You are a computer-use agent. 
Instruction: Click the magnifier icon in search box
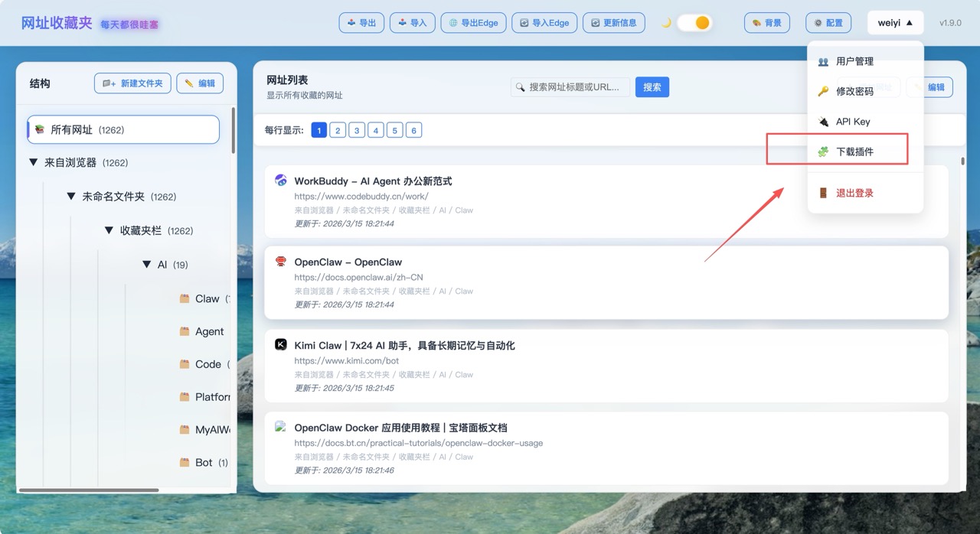(521, 87)
